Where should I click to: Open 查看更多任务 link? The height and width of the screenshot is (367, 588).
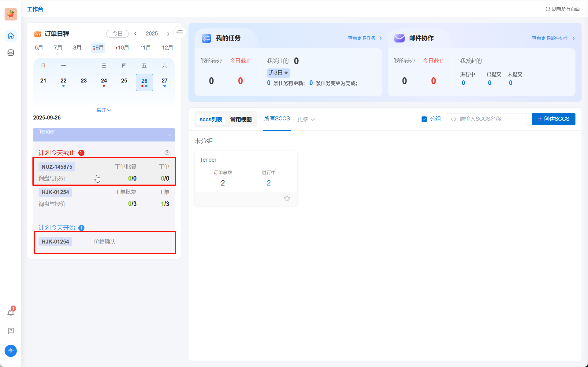[x=364, y=38]
